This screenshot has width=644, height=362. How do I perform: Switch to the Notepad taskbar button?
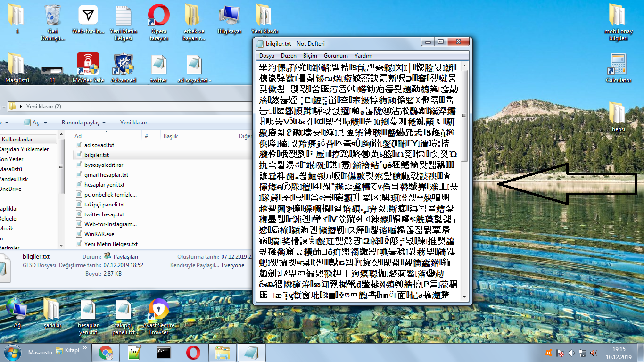tap(252, 353)
